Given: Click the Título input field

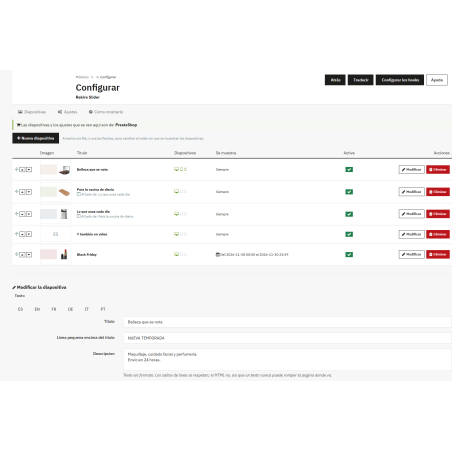Looking at the screenshot, I should click(x=287, y=322).
